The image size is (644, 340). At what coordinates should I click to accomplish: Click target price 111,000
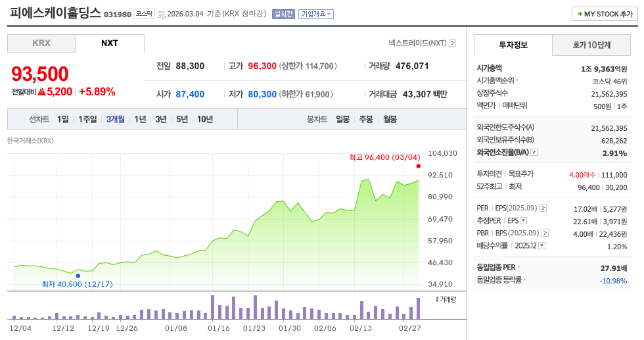click(614, 175)
